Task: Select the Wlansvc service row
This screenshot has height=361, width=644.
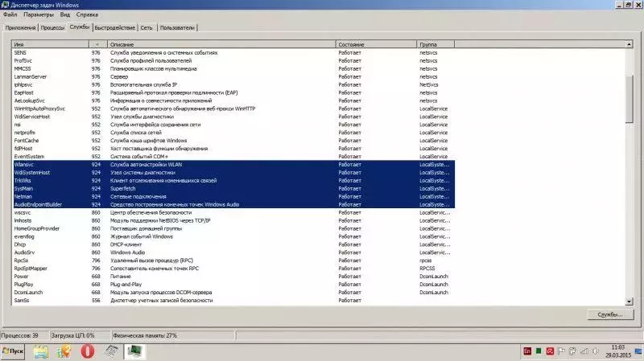Action: click(x=233, y=165)
